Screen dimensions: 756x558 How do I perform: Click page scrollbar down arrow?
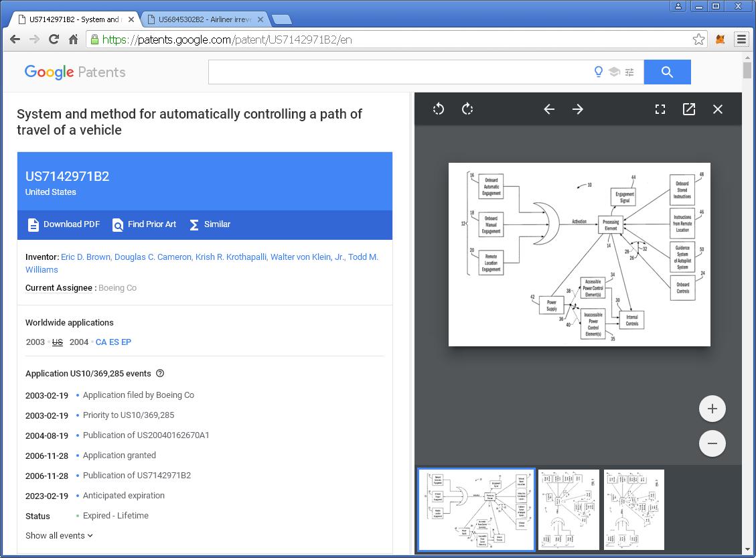coord(747,549)
